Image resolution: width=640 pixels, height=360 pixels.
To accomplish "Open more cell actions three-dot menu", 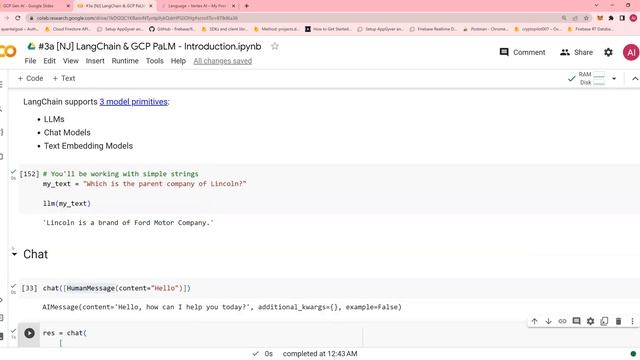I will point(632,321).
